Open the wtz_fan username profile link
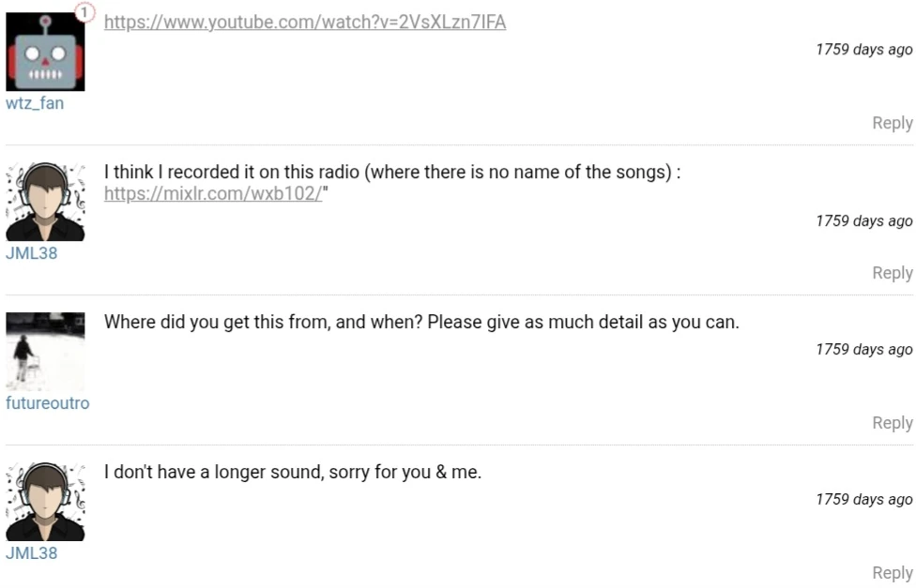This screenshot has height=588, width=916. 35,103
